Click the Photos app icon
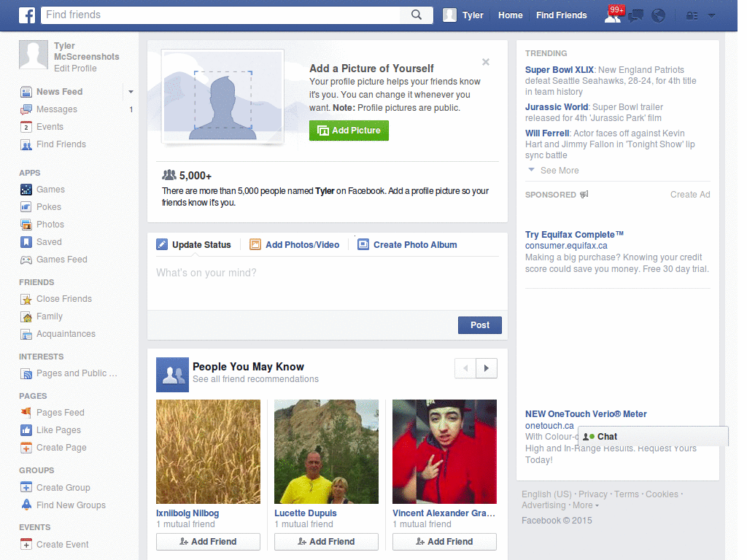Viewport: 747px width, 560px height. 26,225
